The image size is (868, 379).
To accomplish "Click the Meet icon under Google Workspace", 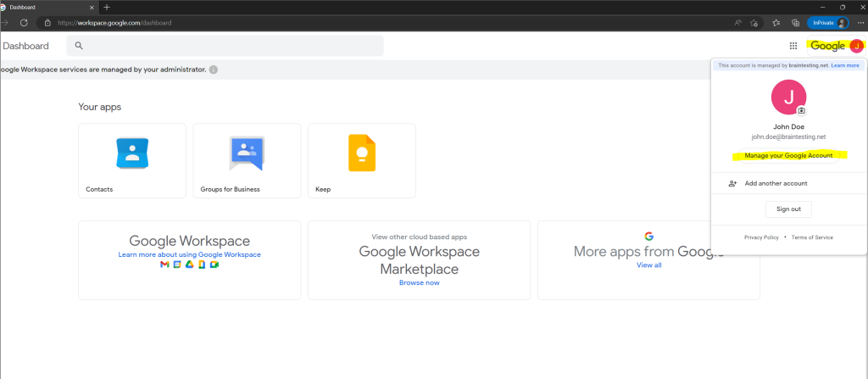I will 214,265.
